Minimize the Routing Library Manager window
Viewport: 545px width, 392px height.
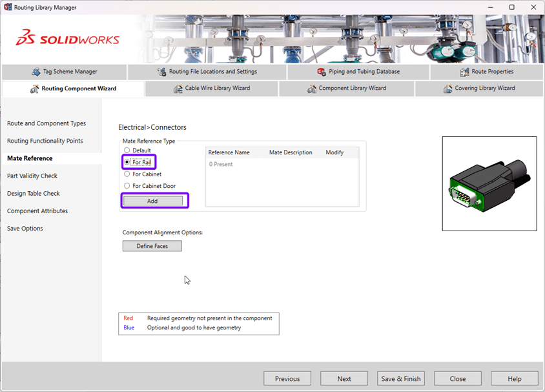click(490, 7)
